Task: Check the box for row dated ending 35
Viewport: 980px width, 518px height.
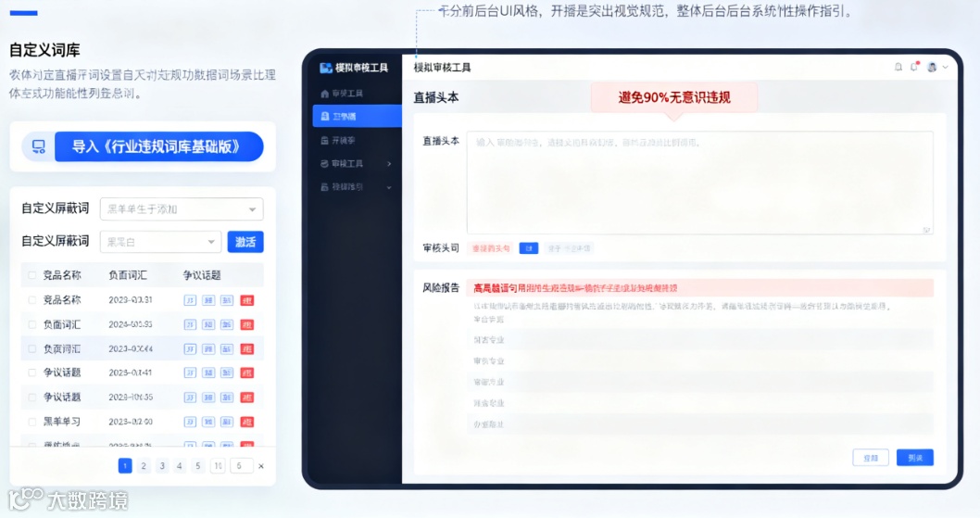Action: coord(31,398)
